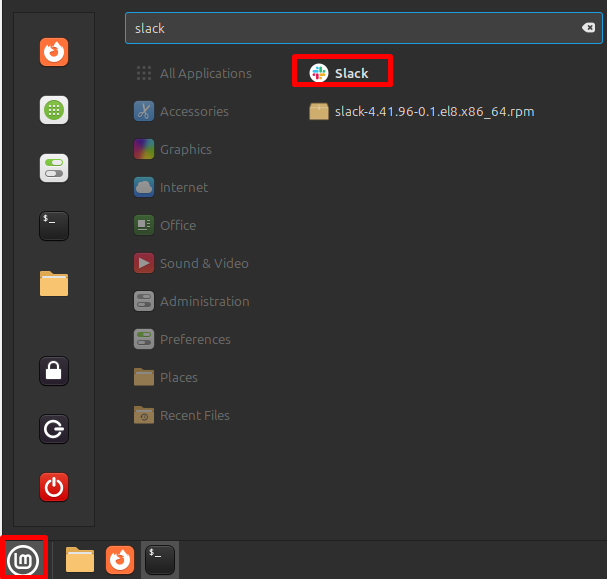Image resolution: width=607 pixels, height=579 pixels.
Task: Open Firefox from the taskbar panel
Action: 120,559
